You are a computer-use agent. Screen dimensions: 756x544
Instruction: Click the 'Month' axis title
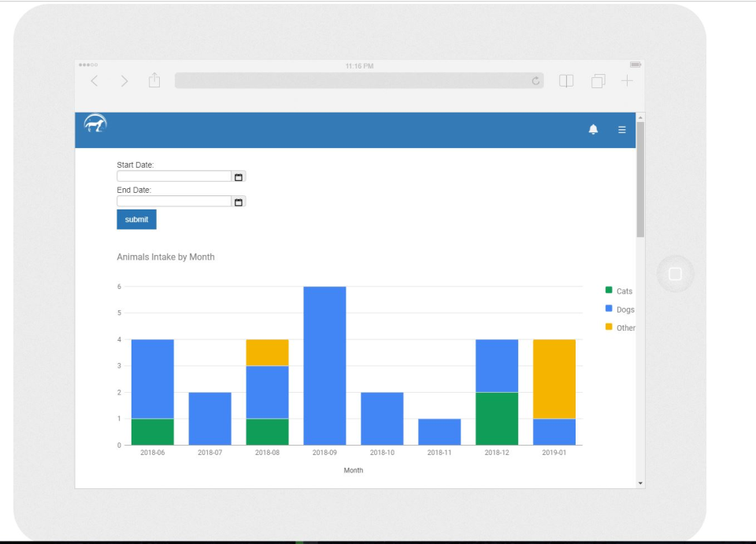tap(354, 470)
